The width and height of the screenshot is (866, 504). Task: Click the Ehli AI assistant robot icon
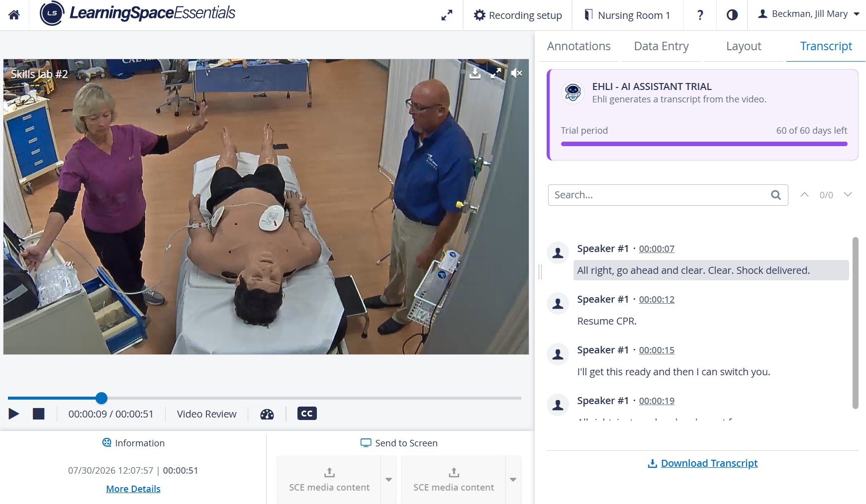pyautogui.click(x=573, y=92)
